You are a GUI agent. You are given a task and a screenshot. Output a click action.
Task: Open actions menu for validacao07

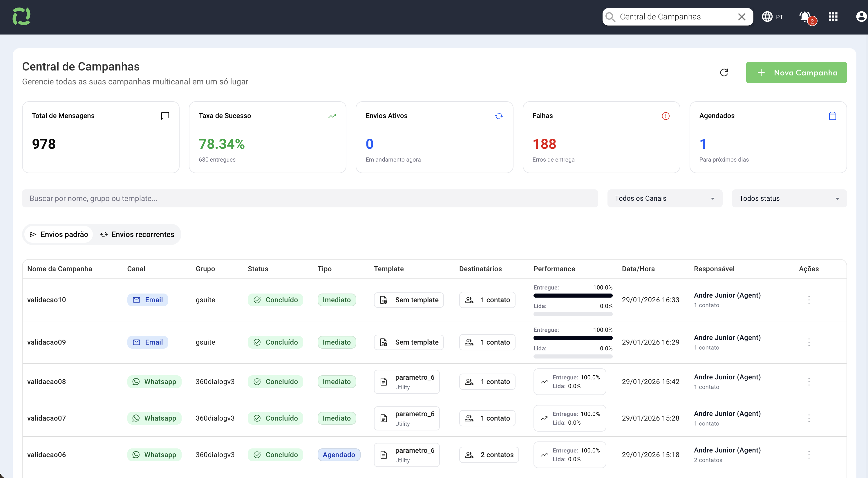click(x=809, y=418)
